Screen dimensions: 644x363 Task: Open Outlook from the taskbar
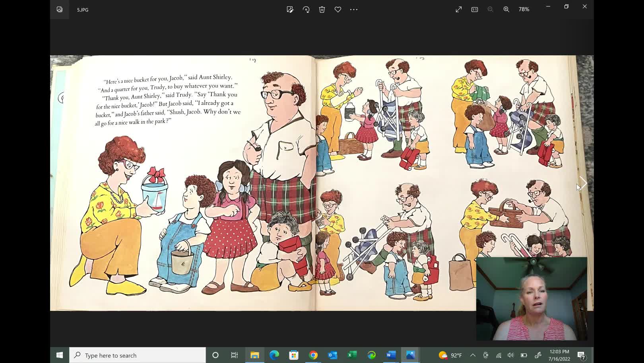click(x=333, y=355)
